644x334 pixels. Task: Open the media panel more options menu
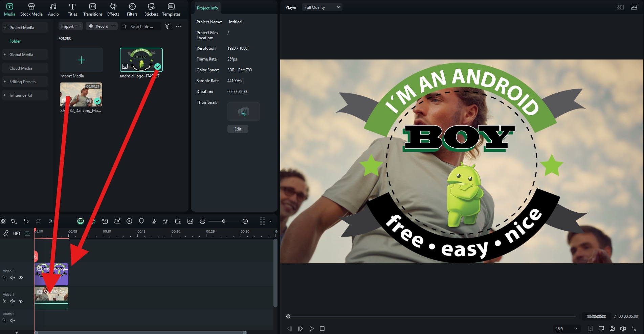(x=179, y=26)
